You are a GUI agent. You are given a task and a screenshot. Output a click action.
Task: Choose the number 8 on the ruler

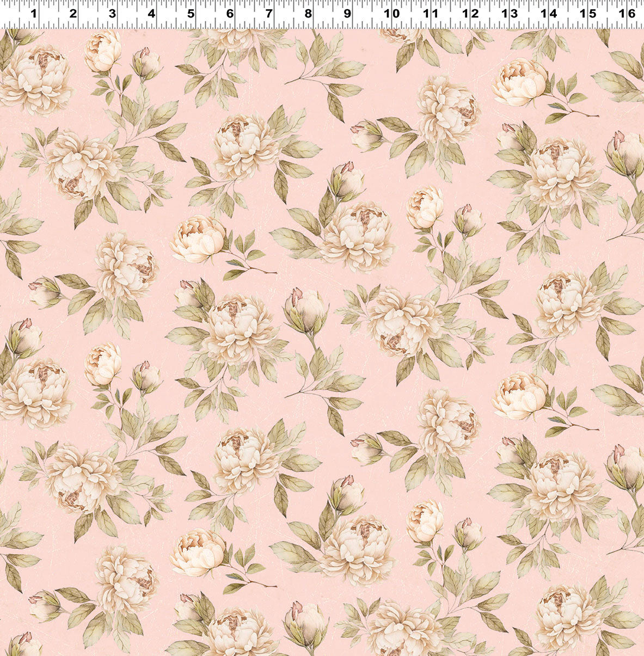(x=308, y=14)
